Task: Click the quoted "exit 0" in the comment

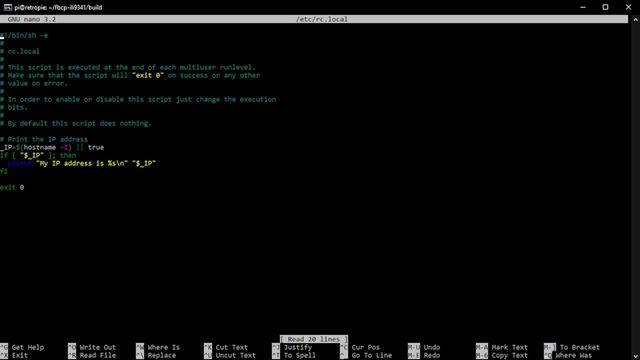Action: (148, 76)
